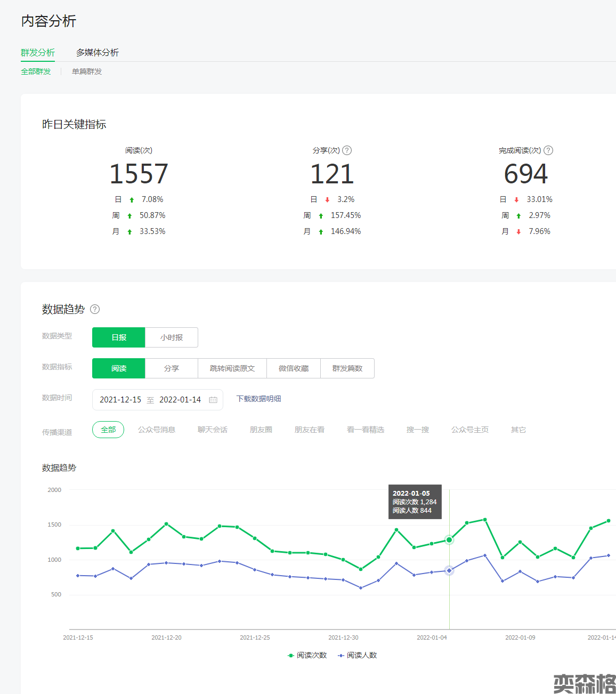616x694 pixels.
Task: Select 微信收藏 metric button
Action: coord(294,368)
